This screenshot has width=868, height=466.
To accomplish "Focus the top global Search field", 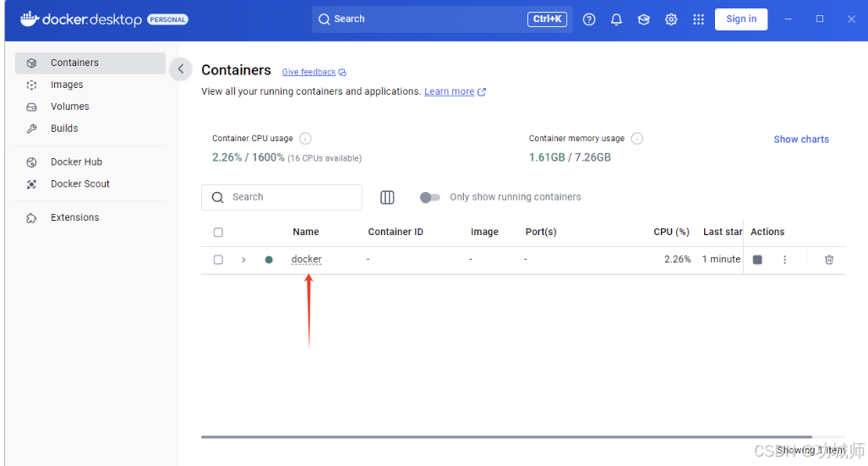I will point(442,19).
